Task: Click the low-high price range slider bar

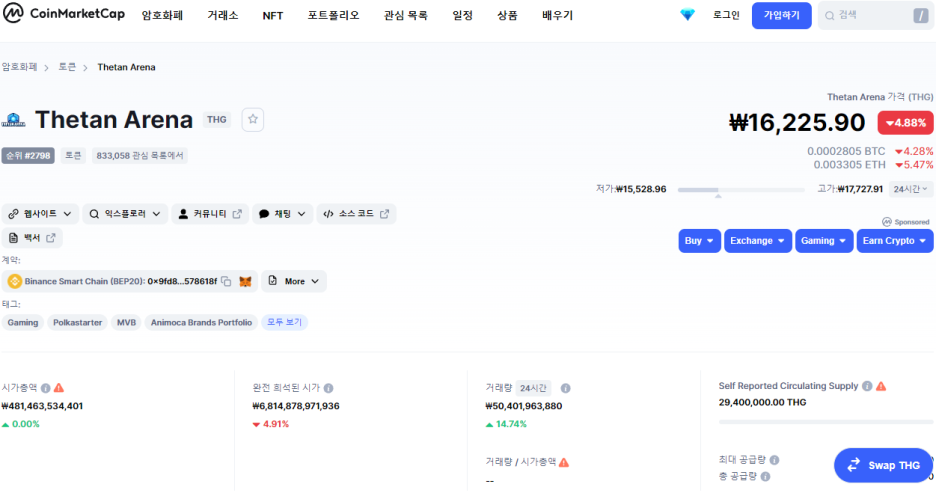Action: click(741, 190)
